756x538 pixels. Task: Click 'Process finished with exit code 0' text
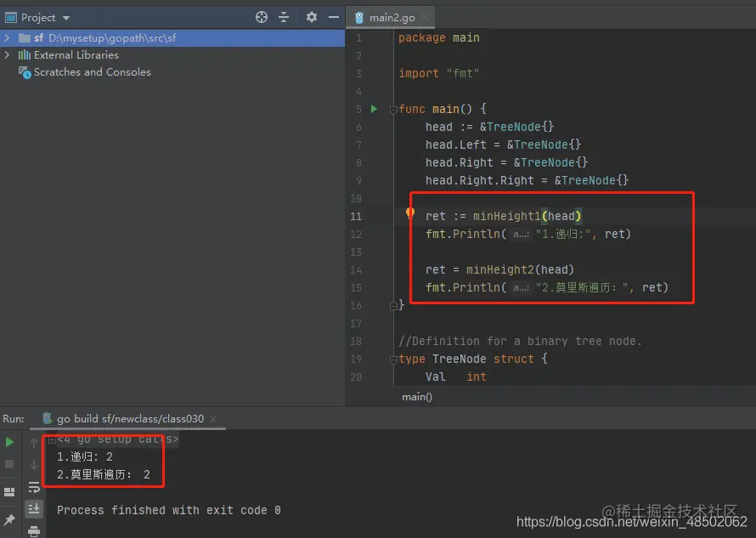coord(169,511)
